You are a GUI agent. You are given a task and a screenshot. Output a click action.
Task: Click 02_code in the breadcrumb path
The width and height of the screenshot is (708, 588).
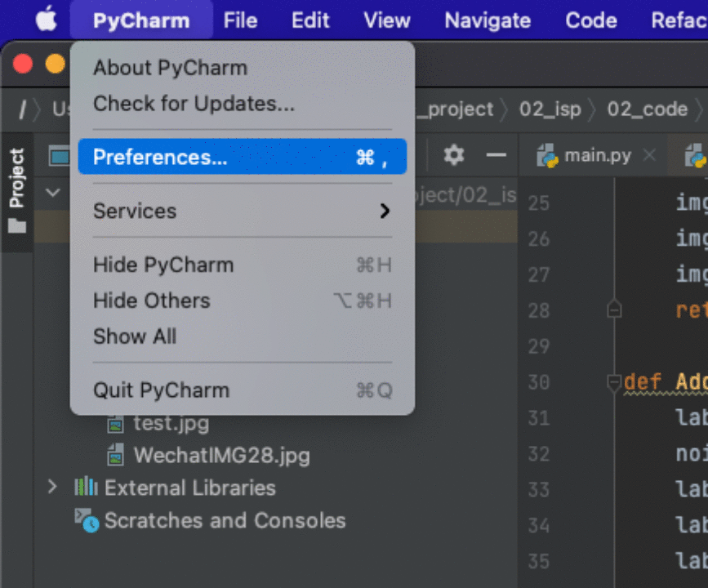tap(647, 109)
